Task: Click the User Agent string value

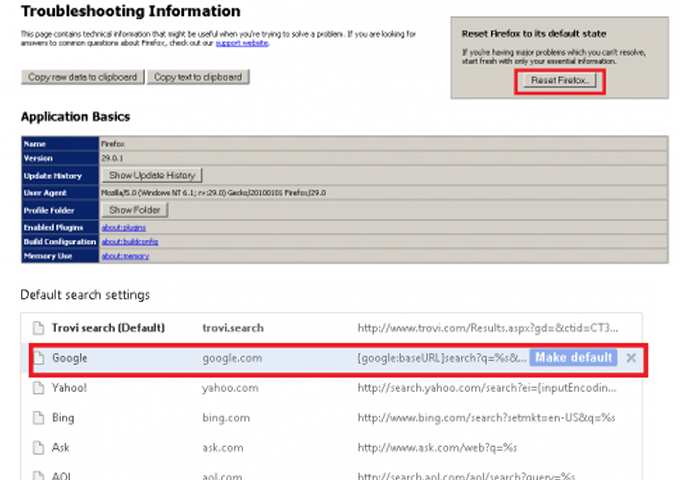Action: coord(213,193)
